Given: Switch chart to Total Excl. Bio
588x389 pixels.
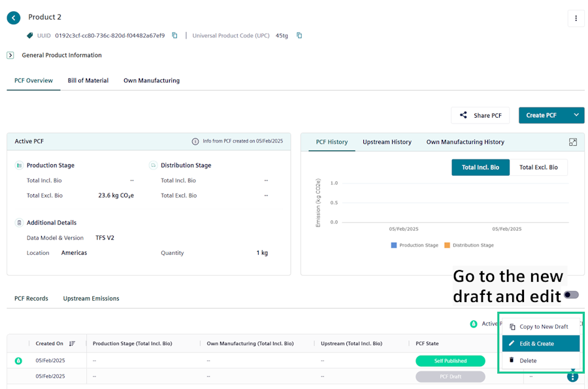Looking at the screenshot, I should pyautogui.click(x=538, y=167).
